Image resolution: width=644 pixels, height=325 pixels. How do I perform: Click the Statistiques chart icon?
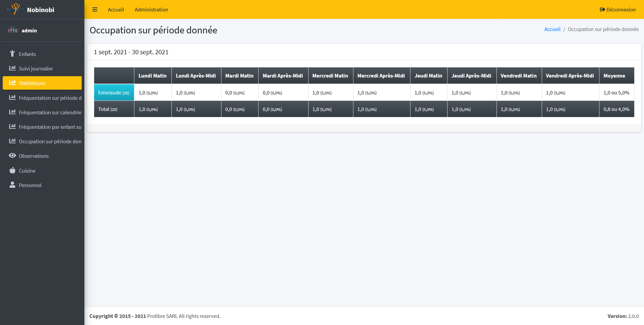coord(12,83)
